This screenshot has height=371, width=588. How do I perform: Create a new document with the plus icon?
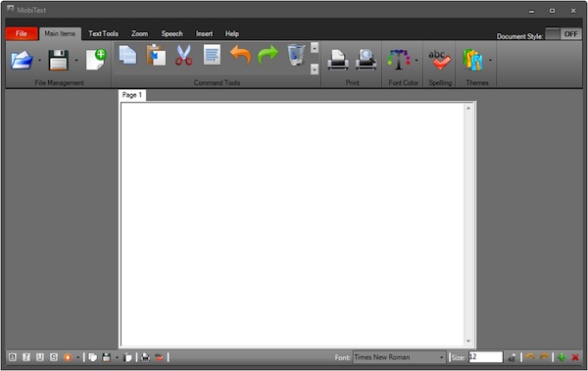pyautogui.click(x=96, y=59)
